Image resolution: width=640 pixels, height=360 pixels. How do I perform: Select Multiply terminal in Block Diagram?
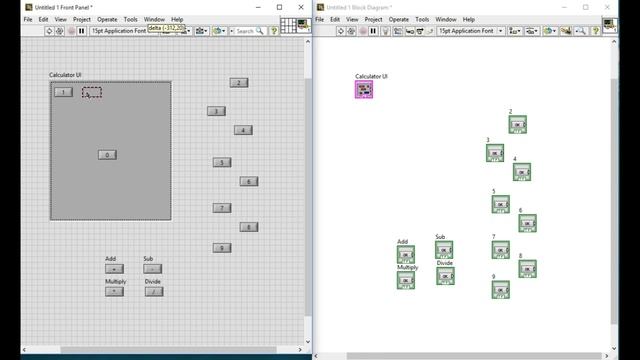[406, 280]
